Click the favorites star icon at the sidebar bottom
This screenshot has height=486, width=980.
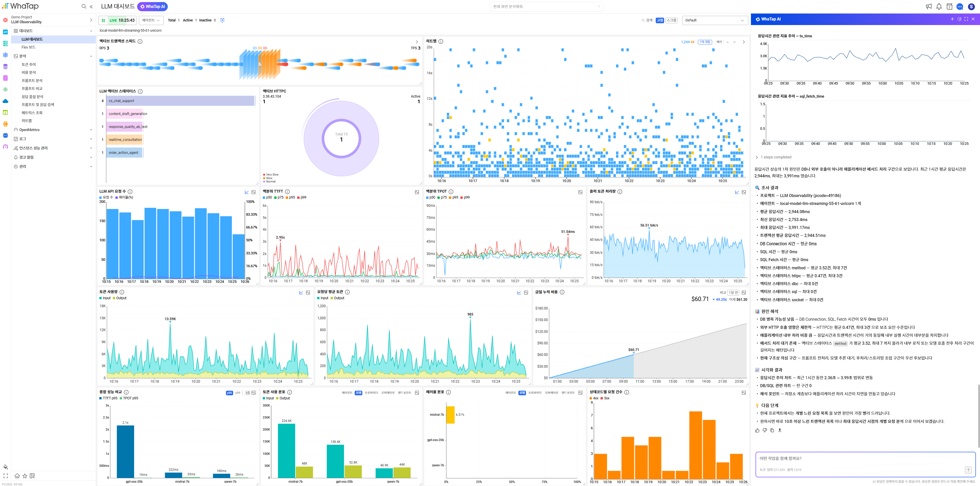click(x=25, y=476)
